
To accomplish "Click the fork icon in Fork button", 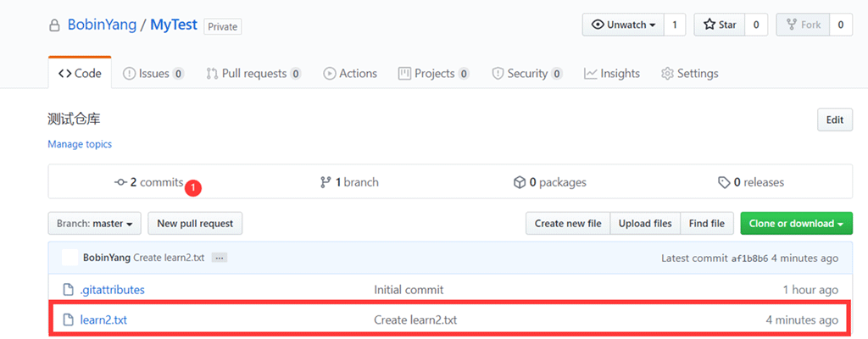I will 791,25.
